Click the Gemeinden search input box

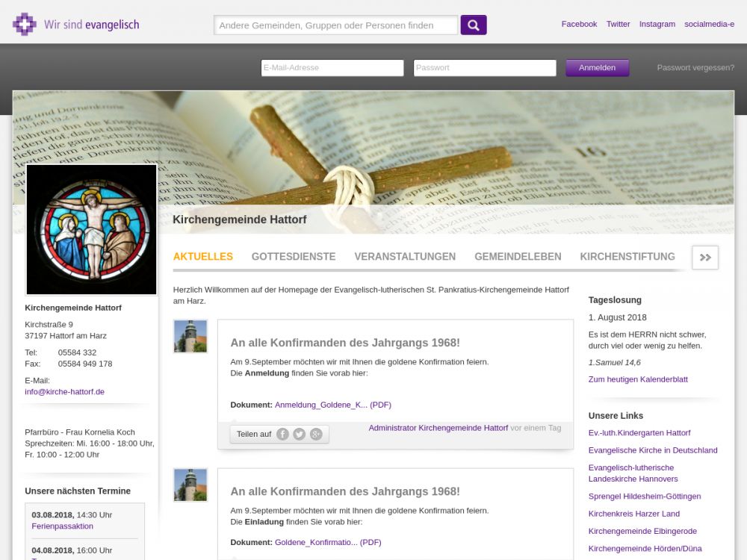[x=336, y=25]
